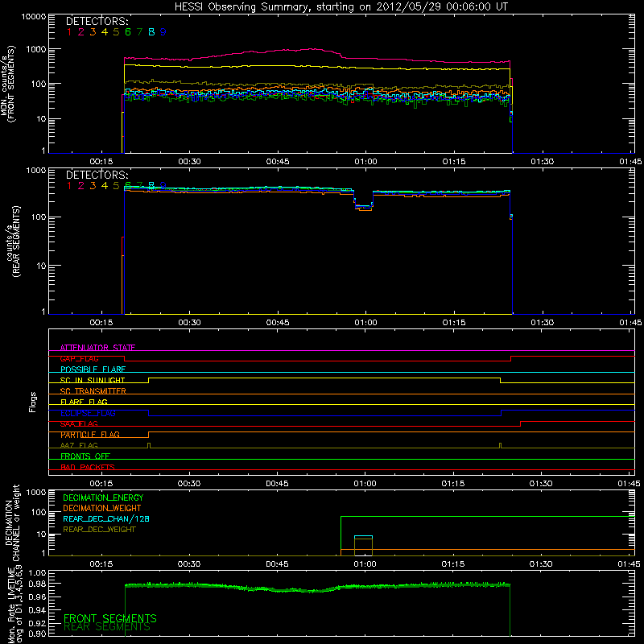Click the SC_TRANSMITTER flag label
Screen dimensions: 644x644
(93, 391)
